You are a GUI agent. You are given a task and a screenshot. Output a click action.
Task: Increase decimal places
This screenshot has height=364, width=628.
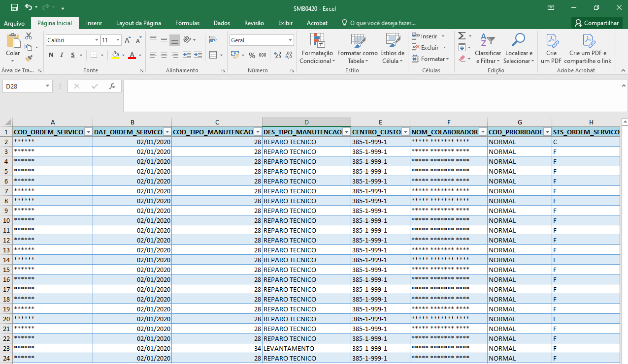point(277,55)
